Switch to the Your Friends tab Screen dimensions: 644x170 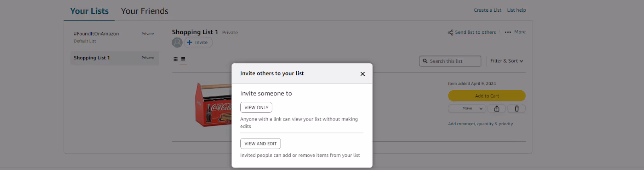coord(145,11)
